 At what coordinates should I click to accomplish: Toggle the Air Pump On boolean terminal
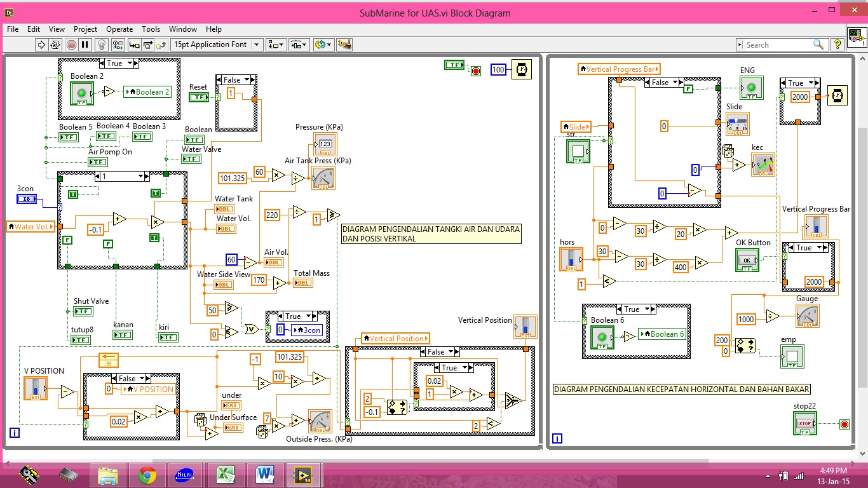pyautogui.click(x=97, y=162)
